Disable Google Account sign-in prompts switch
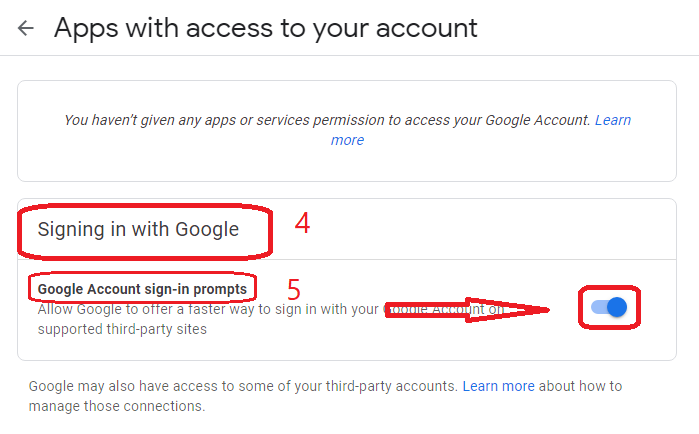699x434 pixels. (x=609, y=308)
